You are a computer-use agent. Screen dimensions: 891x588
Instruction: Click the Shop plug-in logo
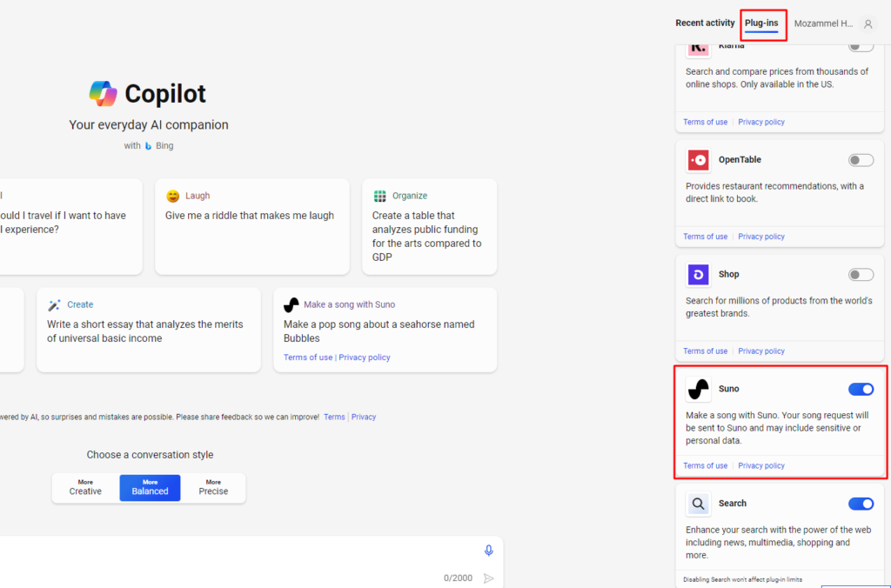pos(699,275)
